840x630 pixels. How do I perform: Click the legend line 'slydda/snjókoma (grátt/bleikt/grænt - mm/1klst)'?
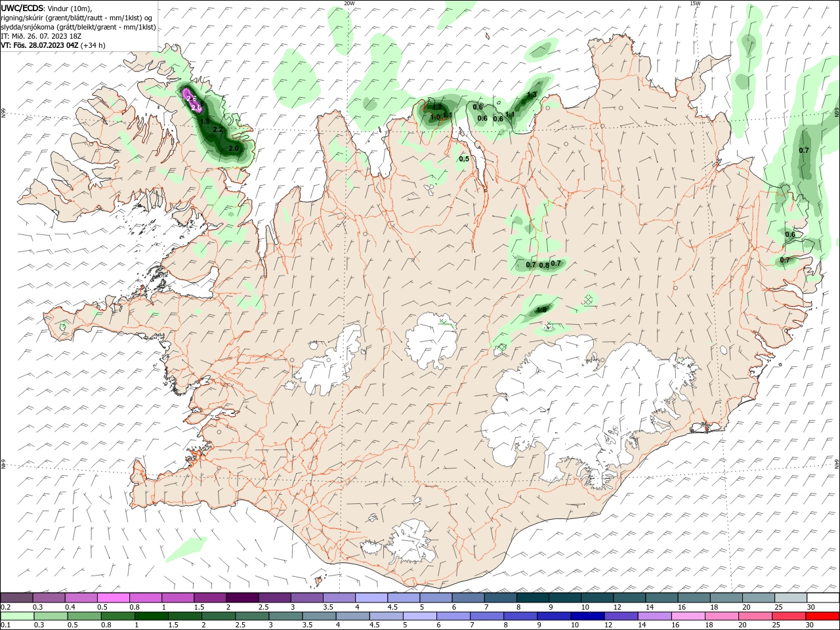(x=78, y=27)
